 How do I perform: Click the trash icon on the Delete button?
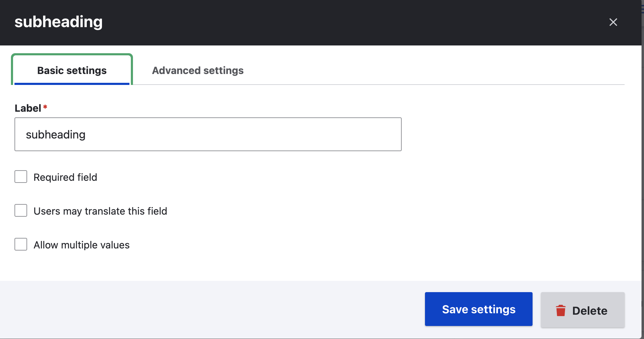pyautogui.click(x=561, y=310)
